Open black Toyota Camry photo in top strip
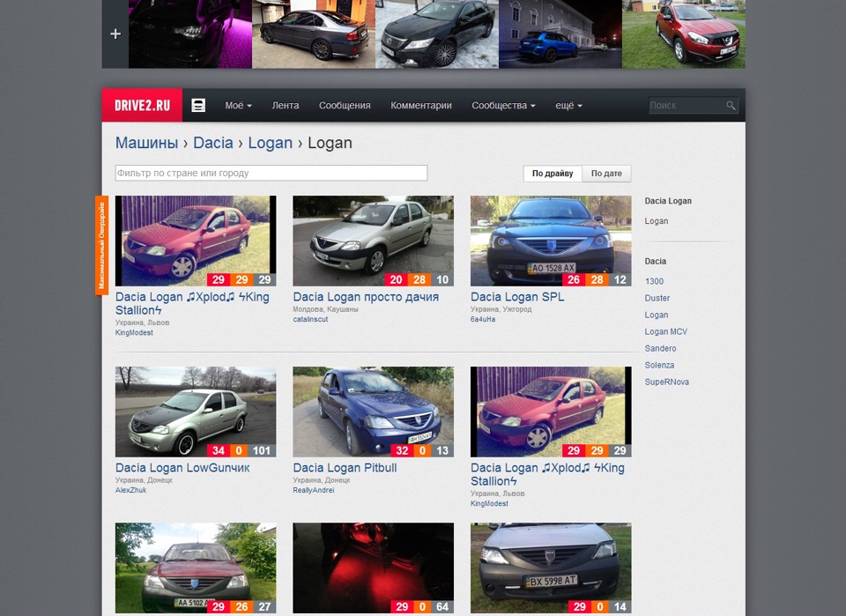This screenshot has height=616, width=846. click(437, 34)
